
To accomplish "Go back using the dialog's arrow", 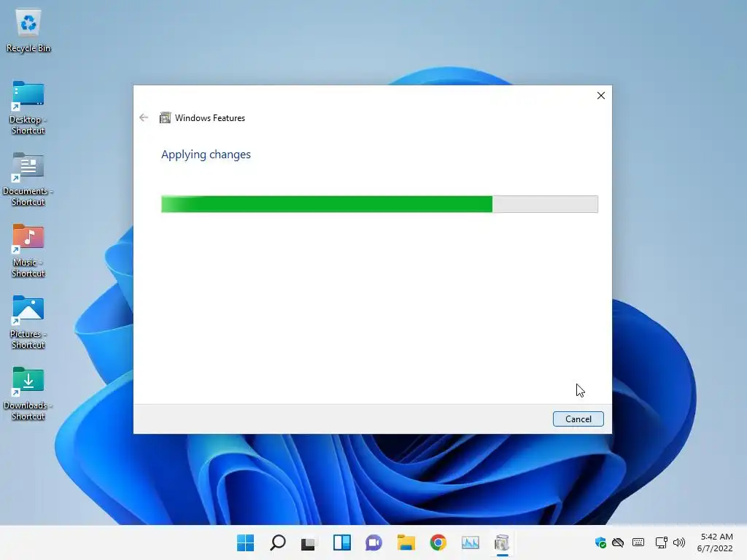I will [144, 117].
